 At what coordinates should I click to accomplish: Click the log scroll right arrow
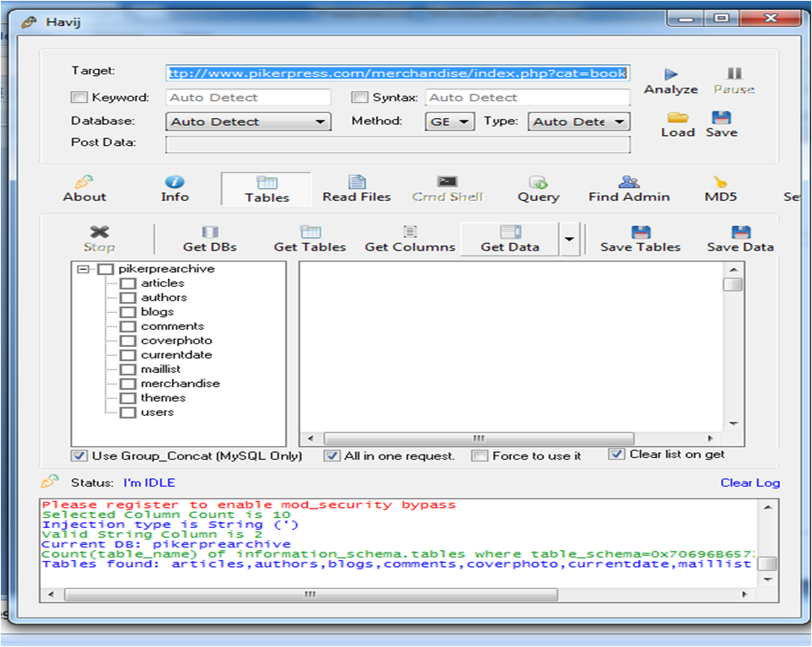coord(745,594)
